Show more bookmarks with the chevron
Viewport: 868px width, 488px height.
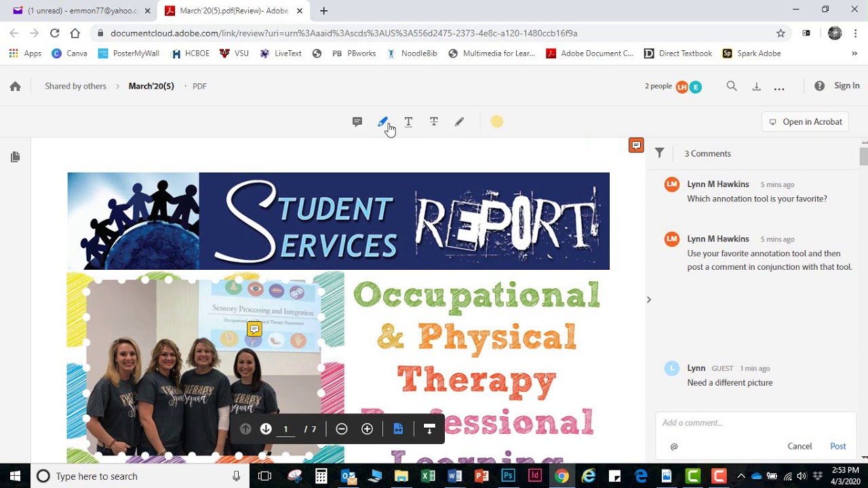(x=854, y=54)
